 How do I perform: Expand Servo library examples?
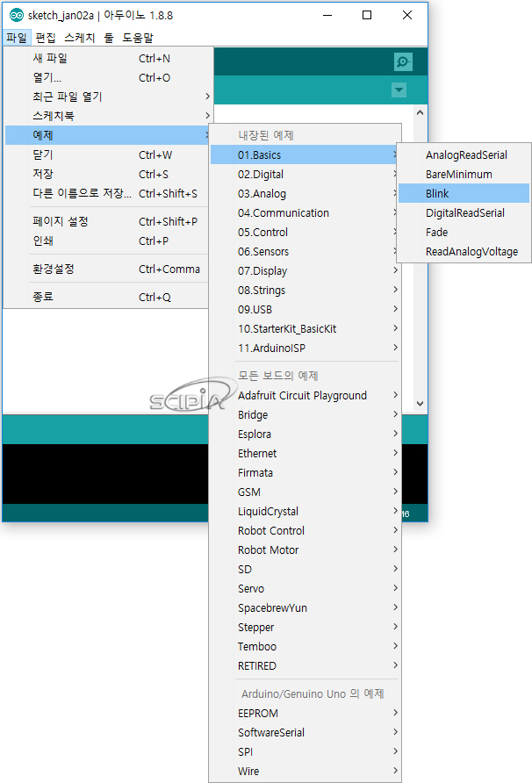click(x=306, y=589)
